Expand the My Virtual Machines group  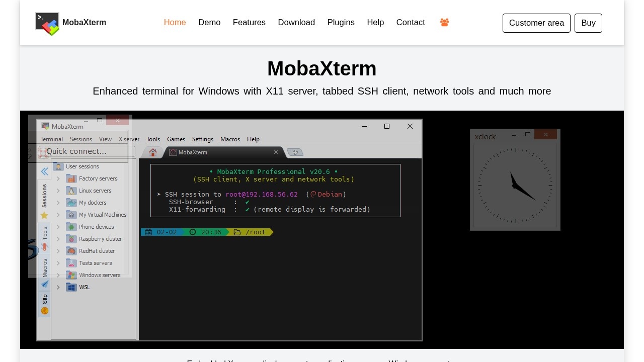click(58, 215)
